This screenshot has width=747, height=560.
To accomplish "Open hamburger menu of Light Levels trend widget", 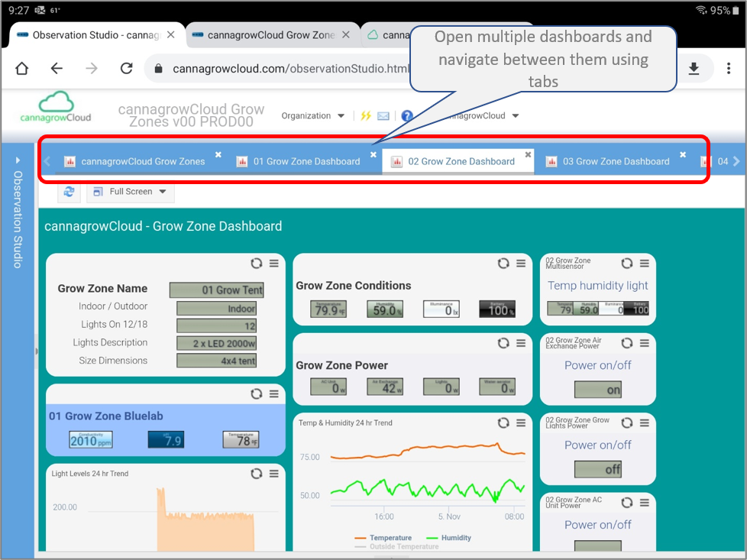I will tap(273, 474).
